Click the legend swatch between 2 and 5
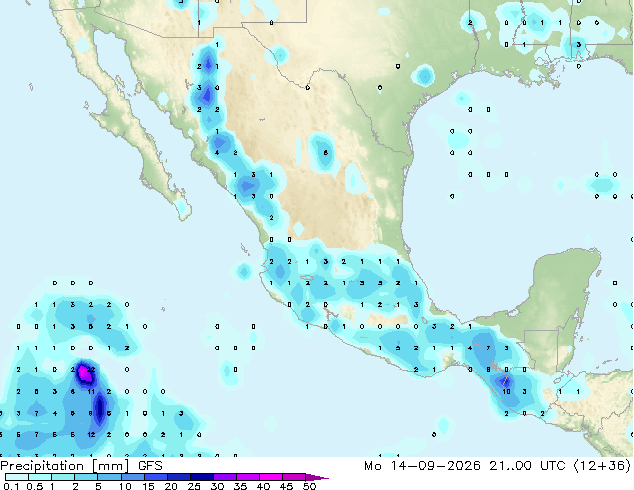 (x=87, y=477)
